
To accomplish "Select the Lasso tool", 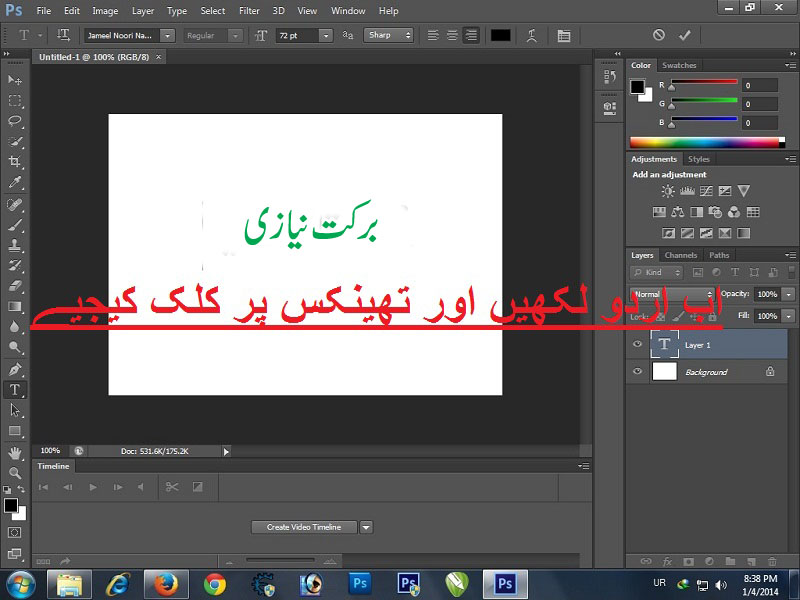I will tap(15, 121).
